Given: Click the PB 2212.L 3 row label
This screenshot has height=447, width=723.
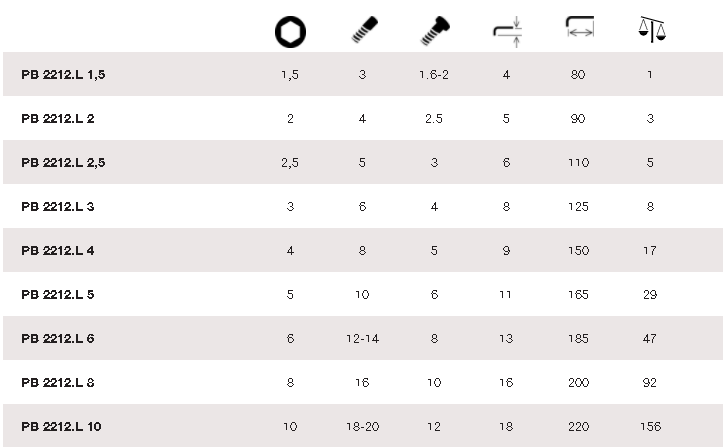Looking at the screenshot, I should pos(57,207).
